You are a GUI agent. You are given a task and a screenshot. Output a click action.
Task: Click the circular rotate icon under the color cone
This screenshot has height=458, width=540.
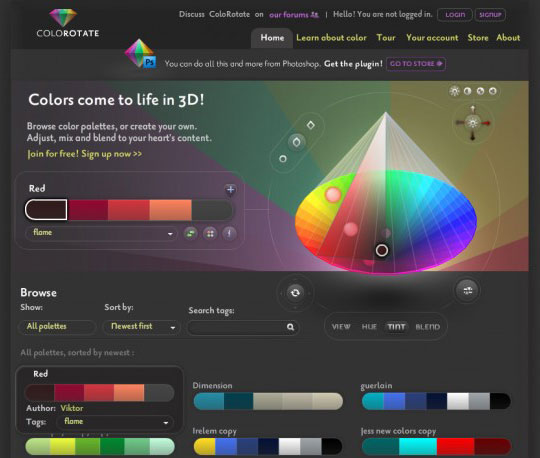click(x=295, y=293)
